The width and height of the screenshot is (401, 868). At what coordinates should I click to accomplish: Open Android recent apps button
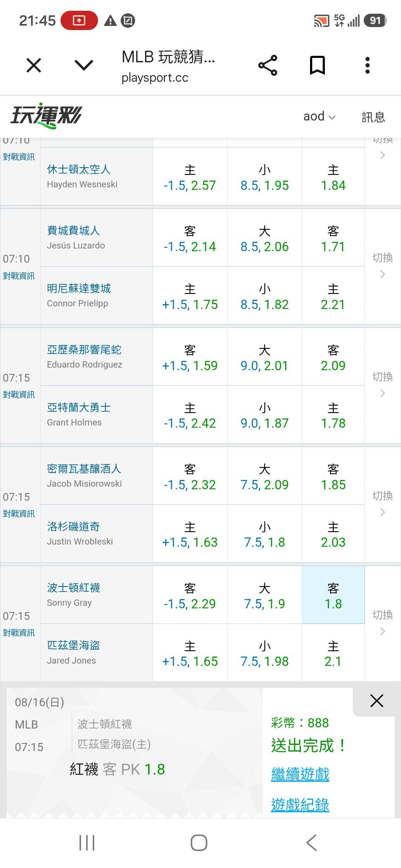tap(87, 843)
